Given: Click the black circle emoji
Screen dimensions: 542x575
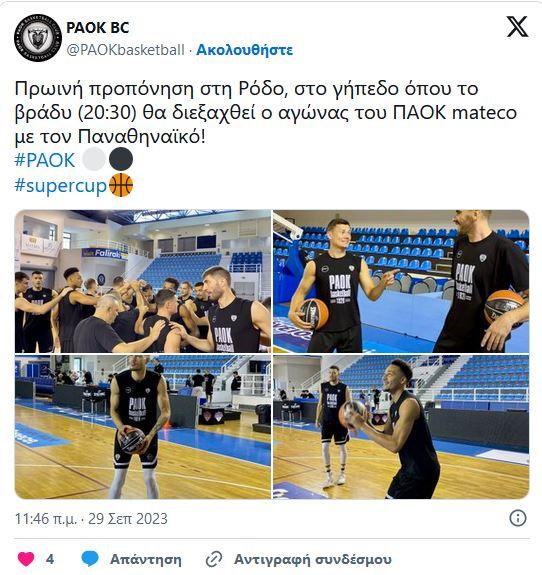Looking at the screenshot, I should [x=121, y=159].
